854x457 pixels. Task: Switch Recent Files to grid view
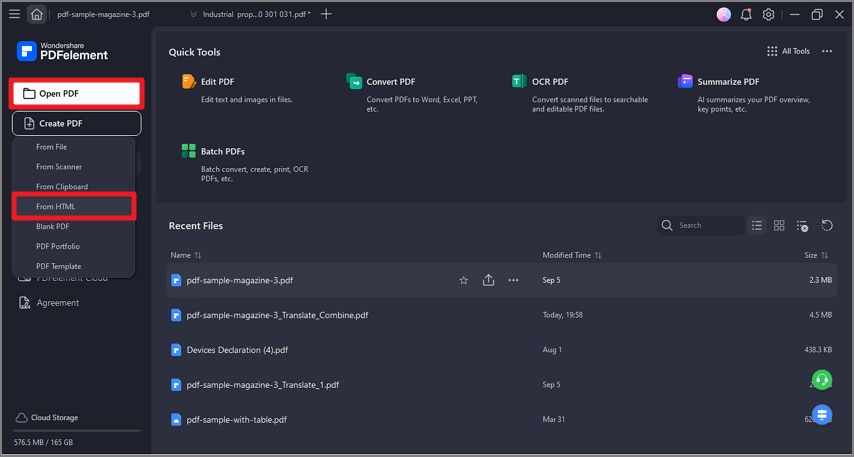coord(779,226)
